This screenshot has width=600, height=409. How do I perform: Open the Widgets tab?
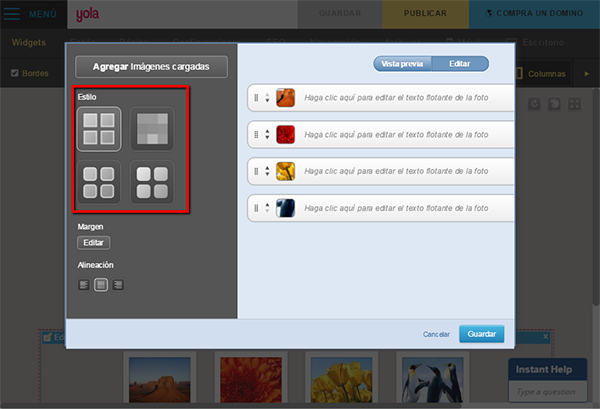[x=29, y=42]
